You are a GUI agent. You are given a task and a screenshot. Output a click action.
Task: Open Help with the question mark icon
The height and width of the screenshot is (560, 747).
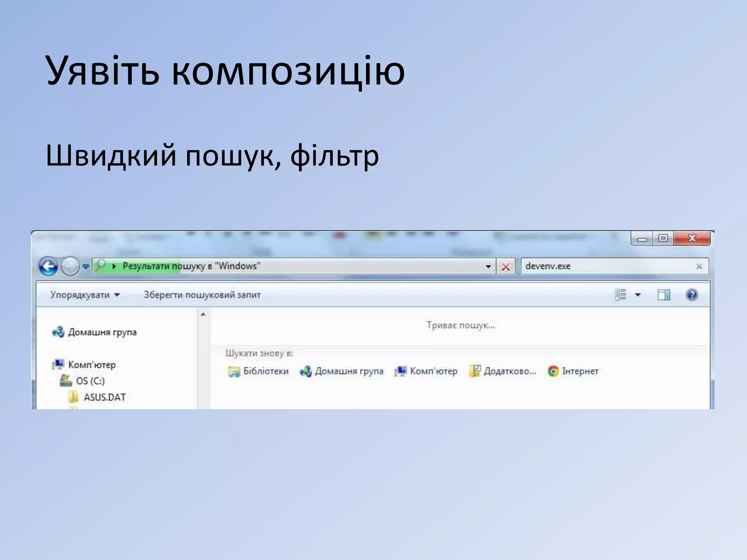[692, 295]
